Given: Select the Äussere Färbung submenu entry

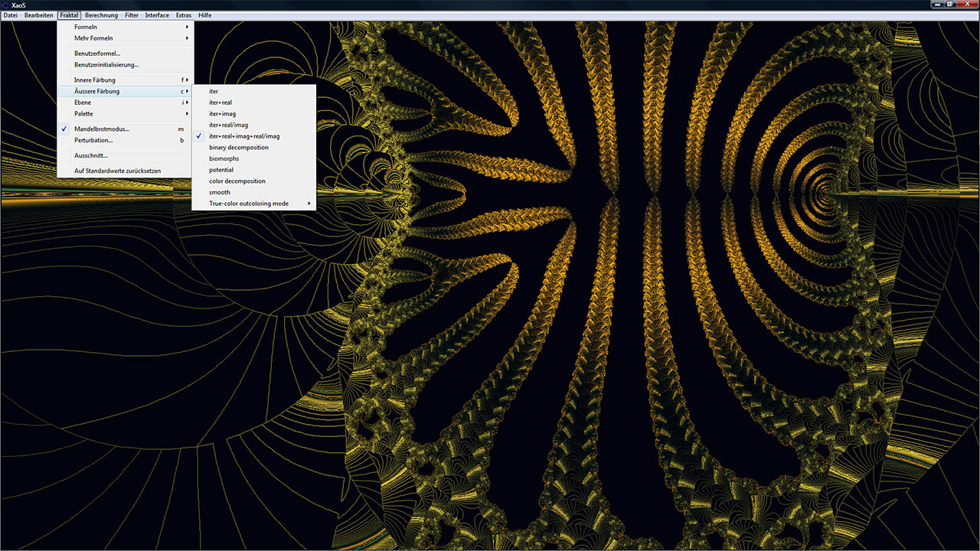Looking at the screenshot, I should pyautogui.click(x=126, y=91).
